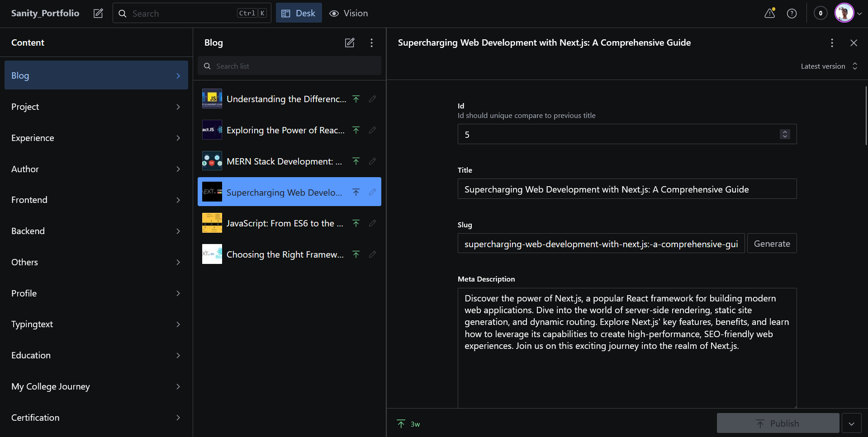Open Exploring the Power of React post
Screen dimensions: 868x437
click(289, 130)
